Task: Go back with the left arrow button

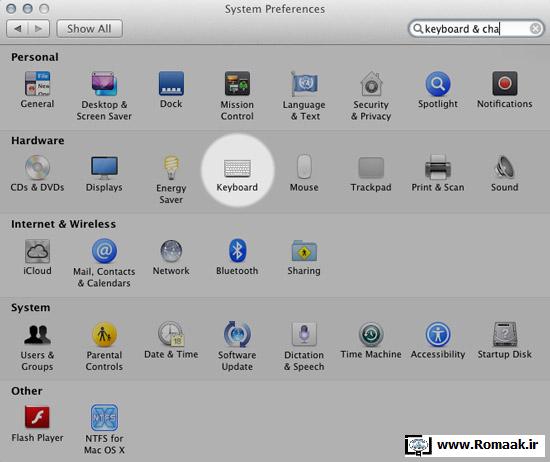Action: click(18, 28)
